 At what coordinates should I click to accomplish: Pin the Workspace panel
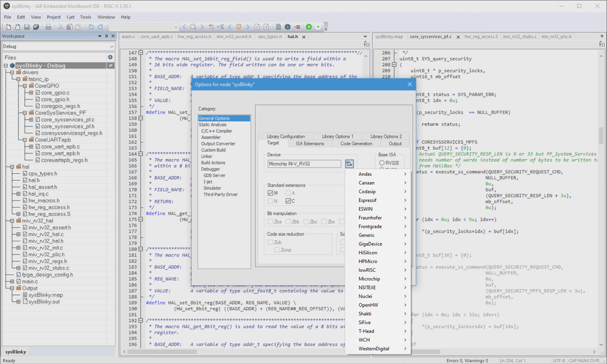(x=107, y=36)
